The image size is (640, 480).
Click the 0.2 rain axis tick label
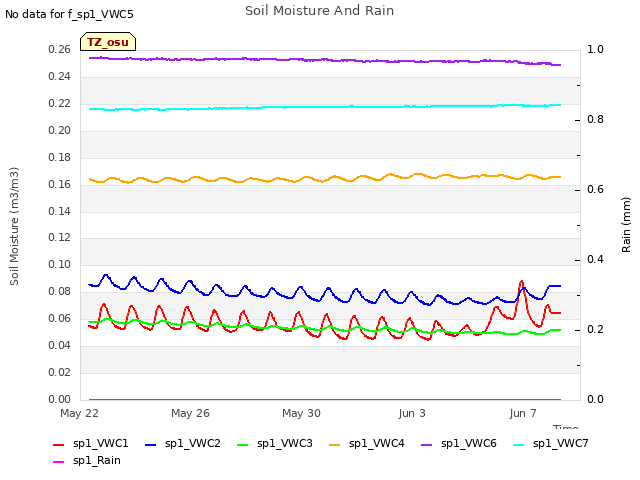595,329
